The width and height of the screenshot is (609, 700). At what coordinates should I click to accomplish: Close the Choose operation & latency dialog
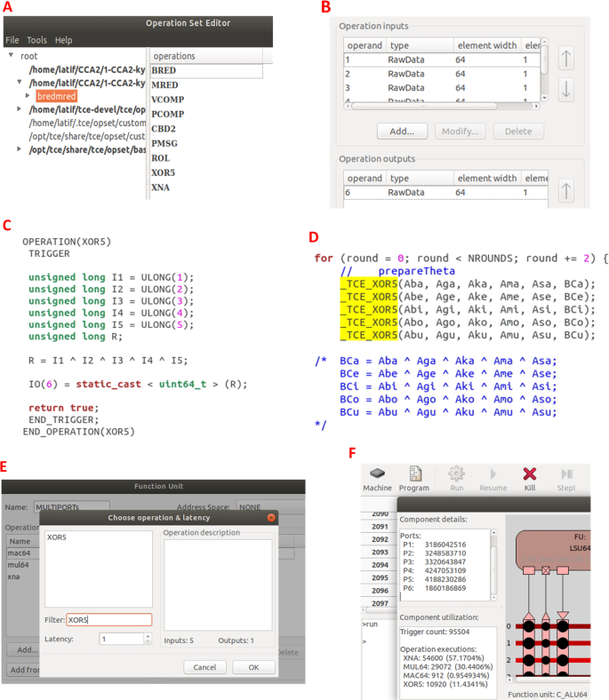click(271, 517)
